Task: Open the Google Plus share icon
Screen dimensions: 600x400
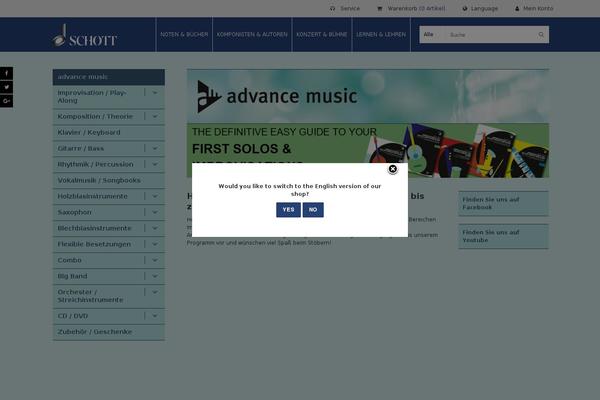Action: click(6, 101)
